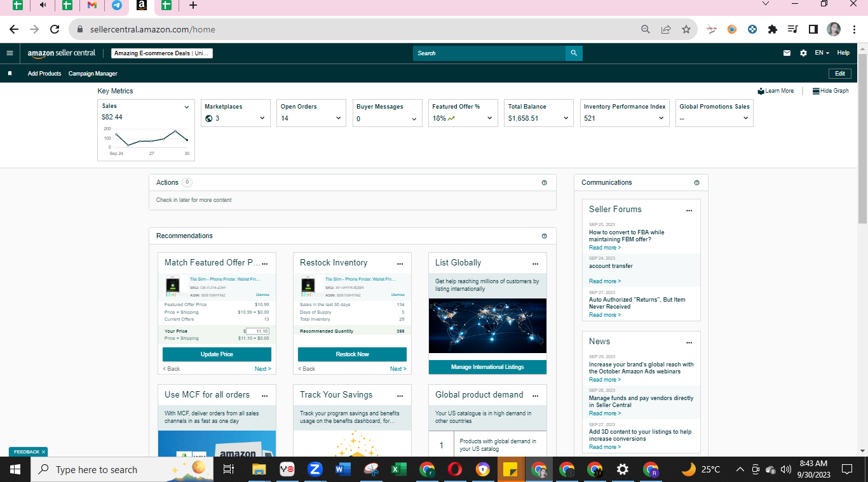Open Campaign Manager in the navigation bar
The width and height of the screenshot is (868, 482).
[93, 74]
